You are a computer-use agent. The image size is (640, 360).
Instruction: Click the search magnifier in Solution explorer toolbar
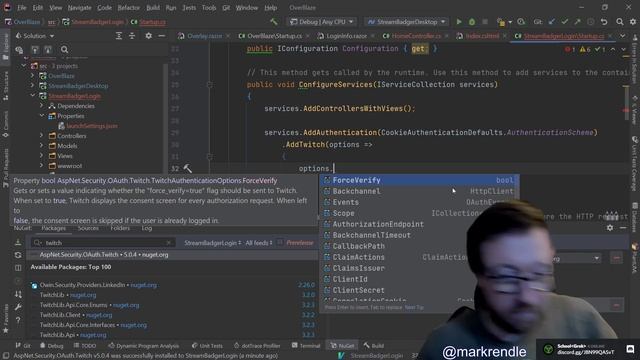click(64, 50)
